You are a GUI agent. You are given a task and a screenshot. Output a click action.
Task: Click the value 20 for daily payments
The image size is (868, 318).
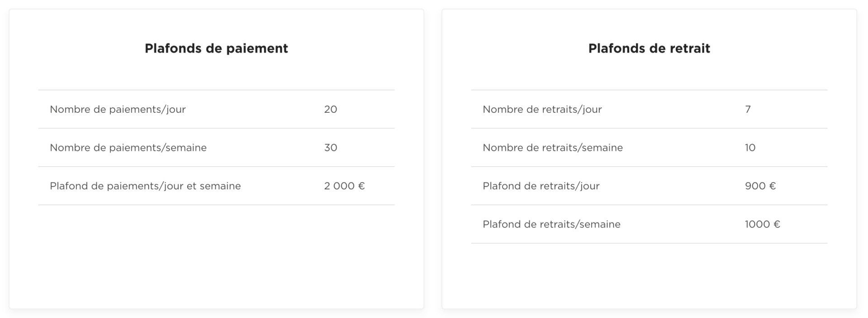(x=331, y=109)
